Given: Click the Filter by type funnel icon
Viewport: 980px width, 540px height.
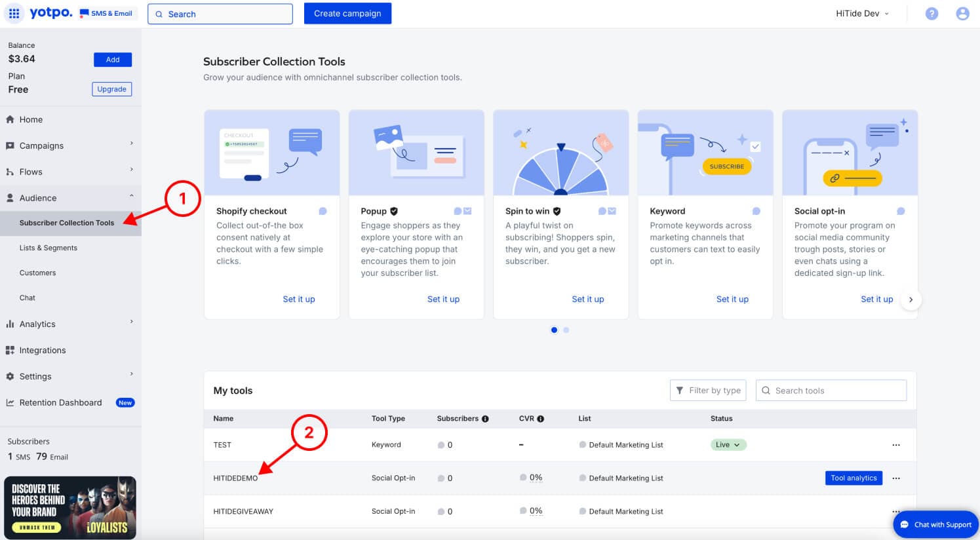Looking at the screenshot, I should click(679, 390).
